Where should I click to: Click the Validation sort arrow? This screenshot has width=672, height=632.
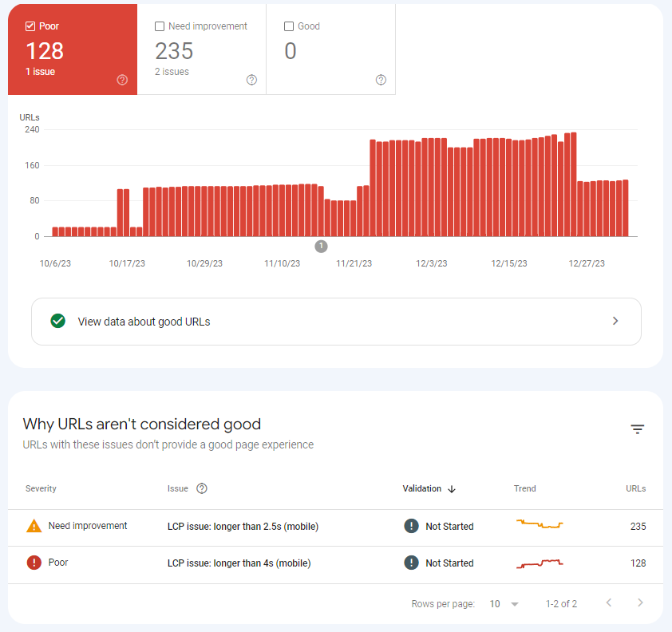pyautogui.click(x=452, y=489)
